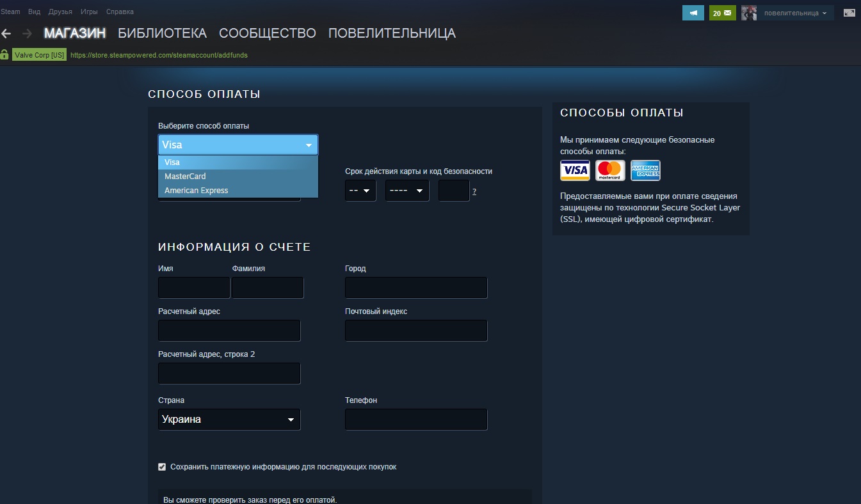Focus the Почтовый индекс field
This screenshot has width=861, height=504.
pos(416,331)
